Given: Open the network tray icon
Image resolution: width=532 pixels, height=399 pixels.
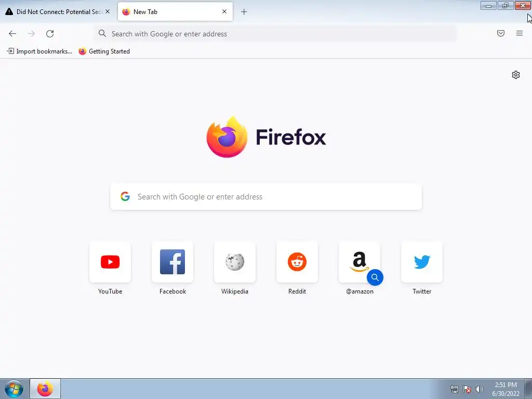Looking at the screenshot, I should pos(454,389).
